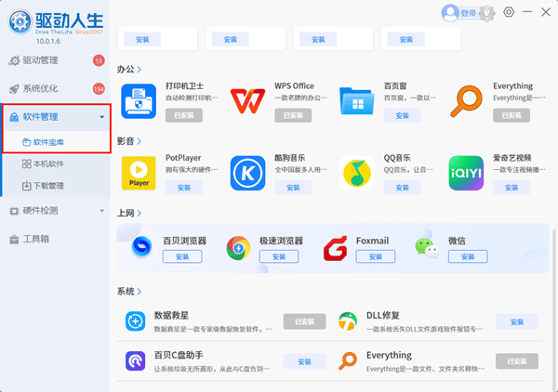Click the 登录 login link
The image size is (558, 392).
tap(468, 14)
